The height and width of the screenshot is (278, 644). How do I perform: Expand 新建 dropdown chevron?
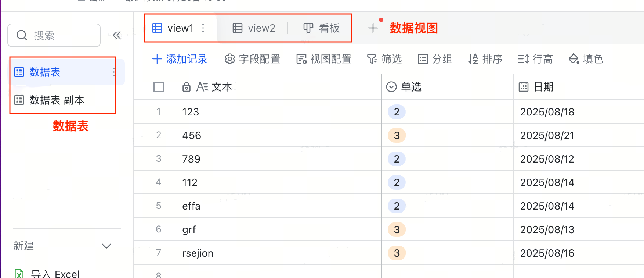point(106,246)
